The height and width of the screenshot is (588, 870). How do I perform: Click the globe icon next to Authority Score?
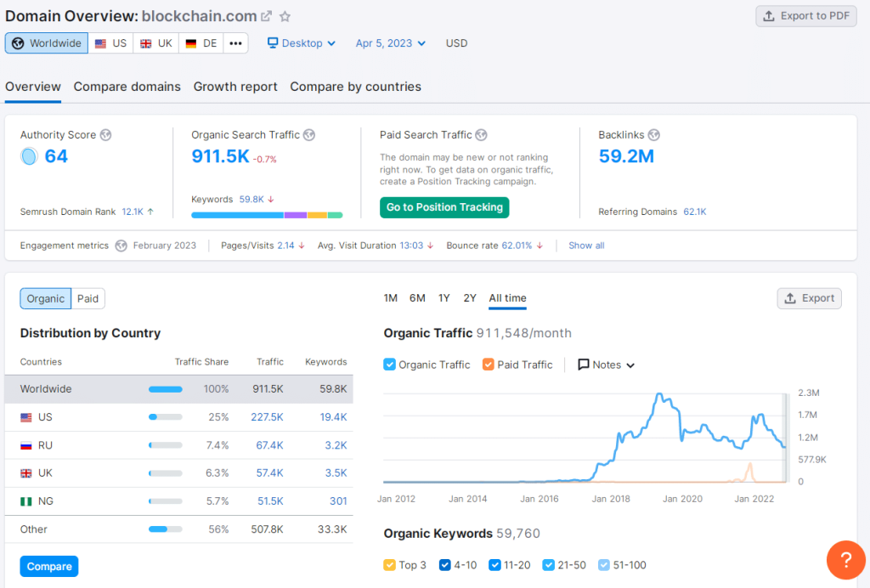coord(105,134)
